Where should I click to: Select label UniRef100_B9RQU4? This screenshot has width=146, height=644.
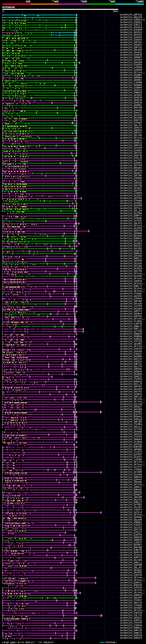coord(131,382)
